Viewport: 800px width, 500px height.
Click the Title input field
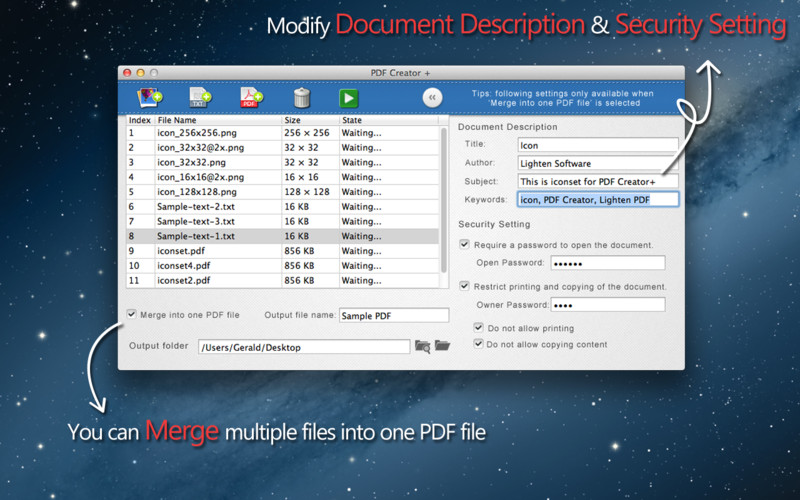tap(598, 145)
